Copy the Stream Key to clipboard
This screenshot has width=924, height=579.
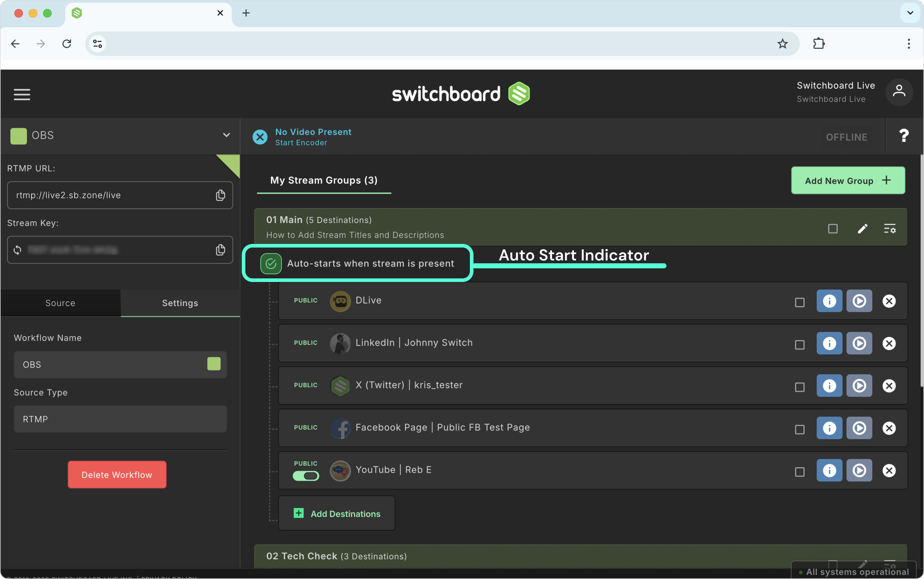(220, 250)
